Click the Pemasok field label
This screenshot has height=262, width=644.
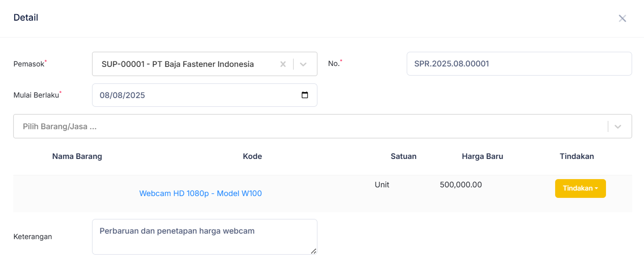30,64
